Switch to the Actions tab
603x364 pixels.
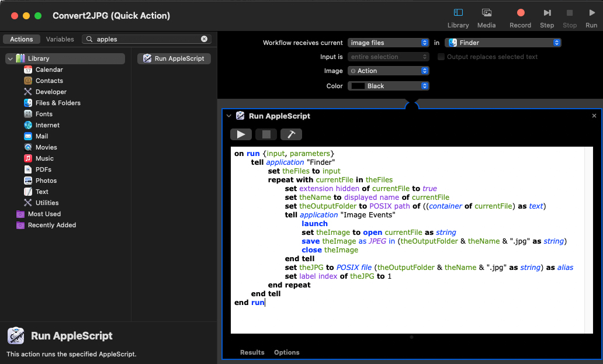22,39
